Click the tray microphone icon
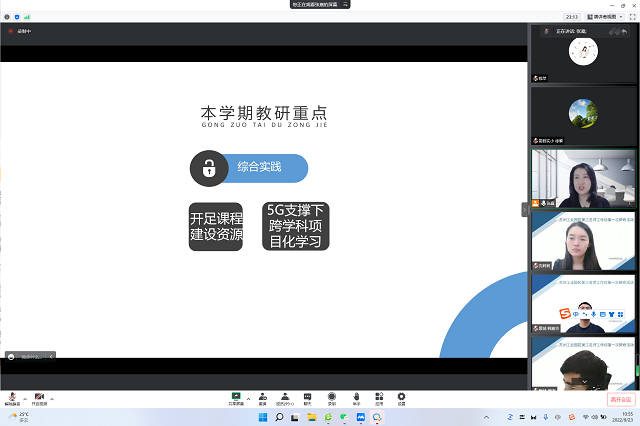Image resolution: width=640 pixels, height=426 pixels. click(x=545, y=417)
